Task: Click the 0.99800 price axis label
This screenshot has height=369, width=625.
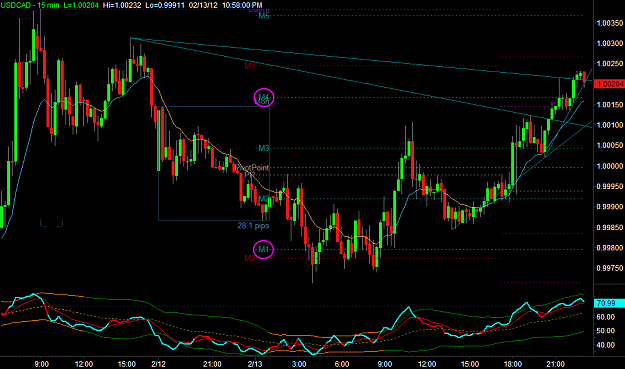Action: (610, 247)
